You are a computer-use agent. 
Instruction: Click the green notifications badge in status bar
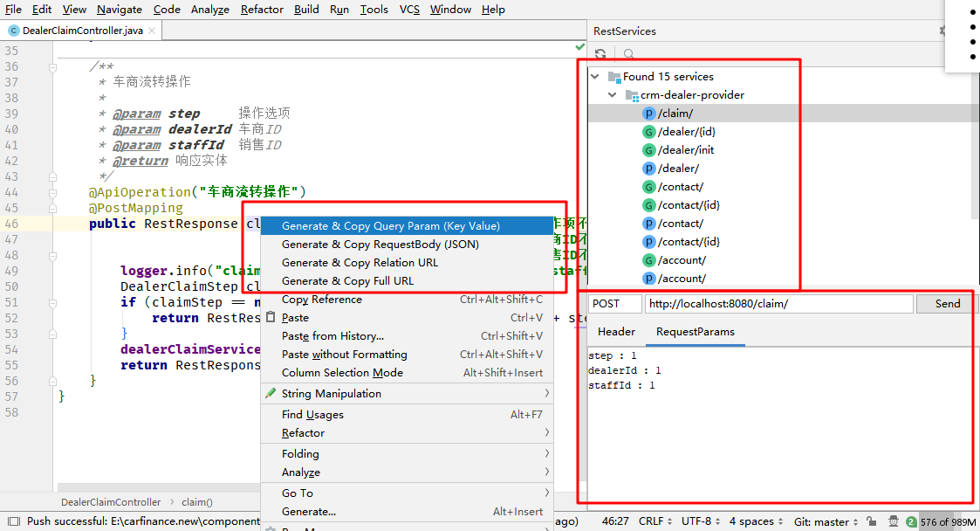911,522
